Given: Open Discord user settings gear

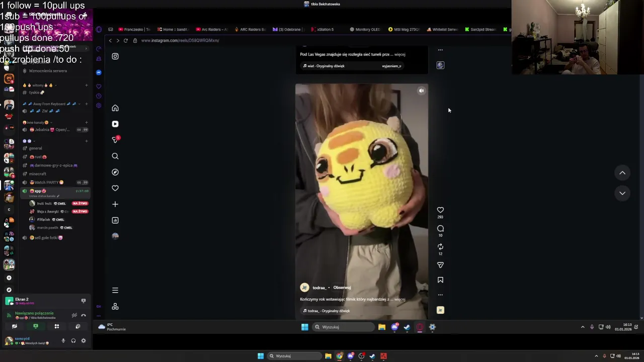Looking at the screenshot, I should click(84, 341).
